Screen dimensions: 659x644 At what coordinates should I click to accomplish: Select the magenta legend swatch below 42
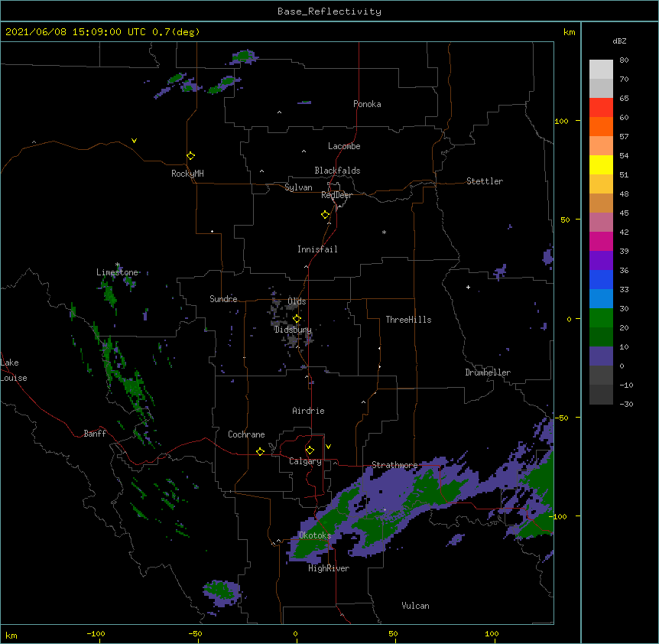601,241
